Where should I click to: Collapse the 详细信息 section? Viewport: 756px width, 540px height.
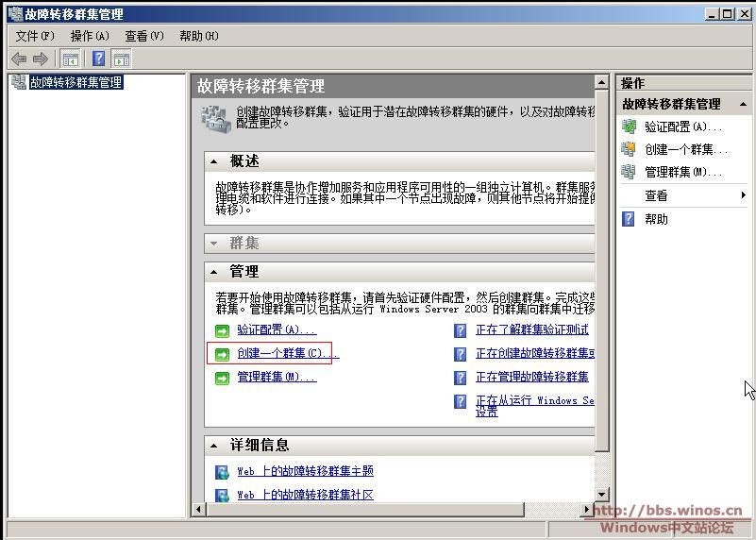(214, 446)
